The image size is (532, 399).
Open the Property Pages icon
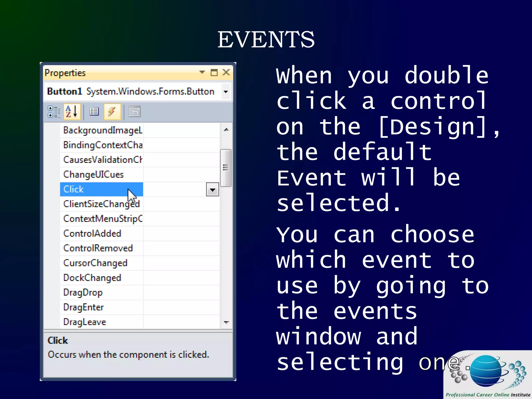click(135, 112)
